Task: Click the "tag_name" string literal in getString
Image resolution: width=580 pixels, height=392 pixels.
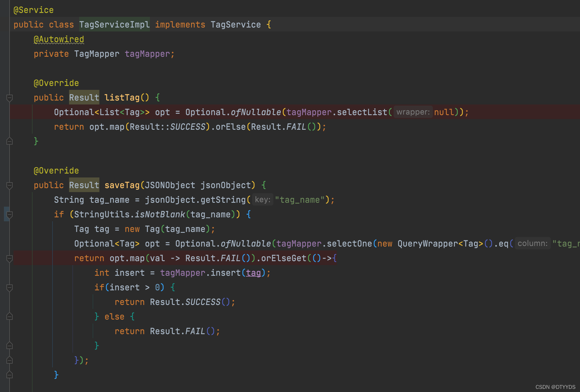Action: 300,200
